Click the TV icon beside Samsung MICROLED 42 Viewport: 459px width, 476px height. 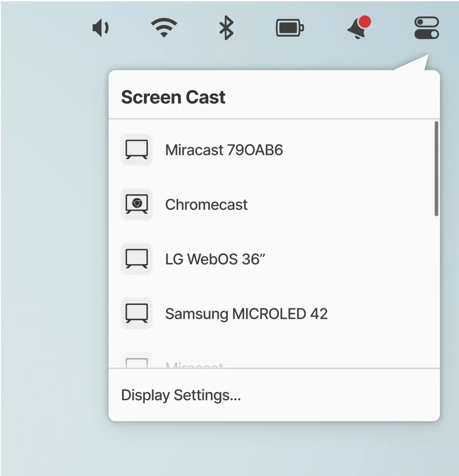coord(136,314)
